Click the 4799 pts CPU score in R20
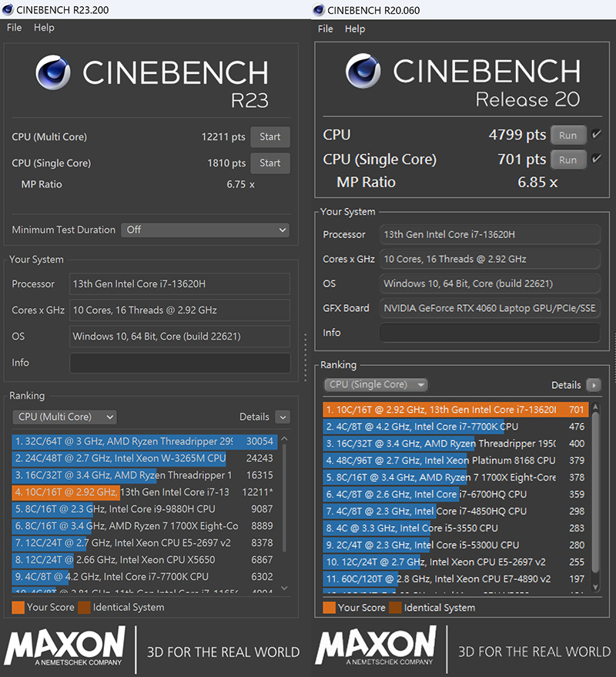This screenshot has height=677, width=616. (x=517, y=135)
